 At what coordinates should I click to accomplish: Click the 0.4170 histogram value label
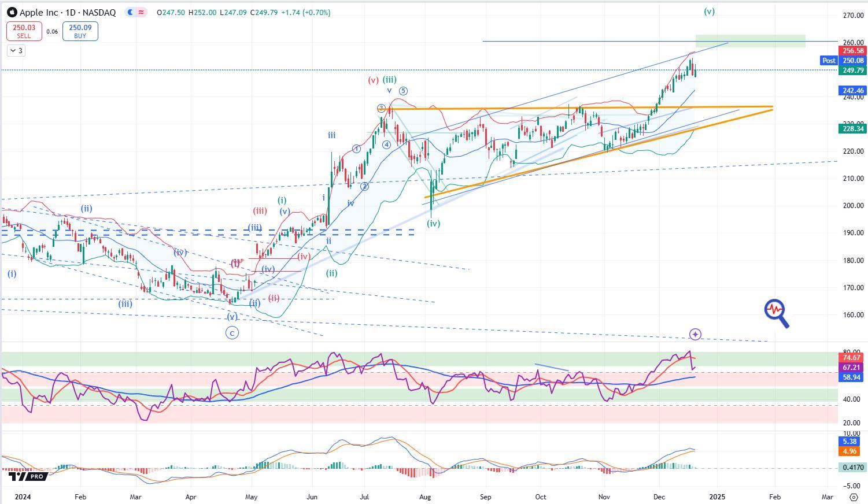pos(853,468)
